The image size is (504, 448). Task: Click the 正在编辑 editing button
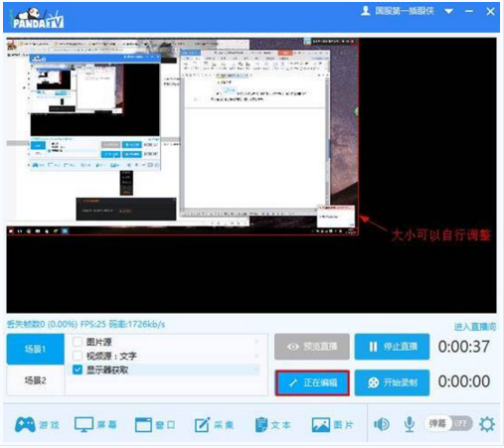coord(312,382)
